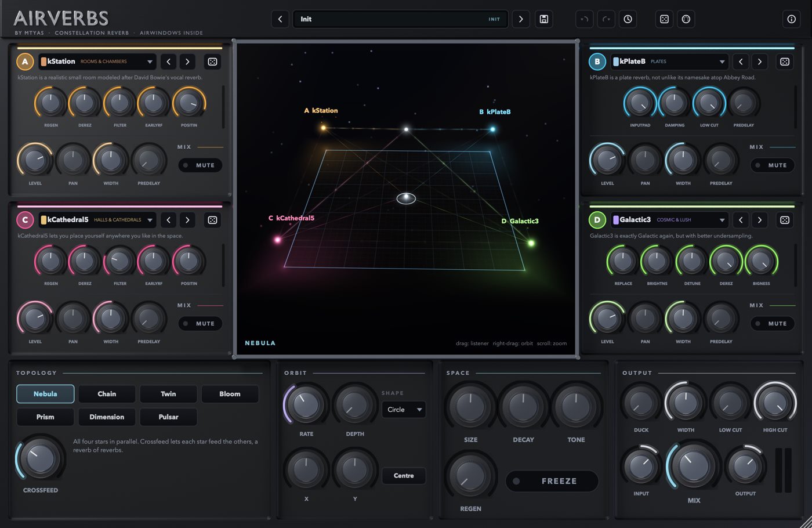Open the Init preset name selector

400,19
